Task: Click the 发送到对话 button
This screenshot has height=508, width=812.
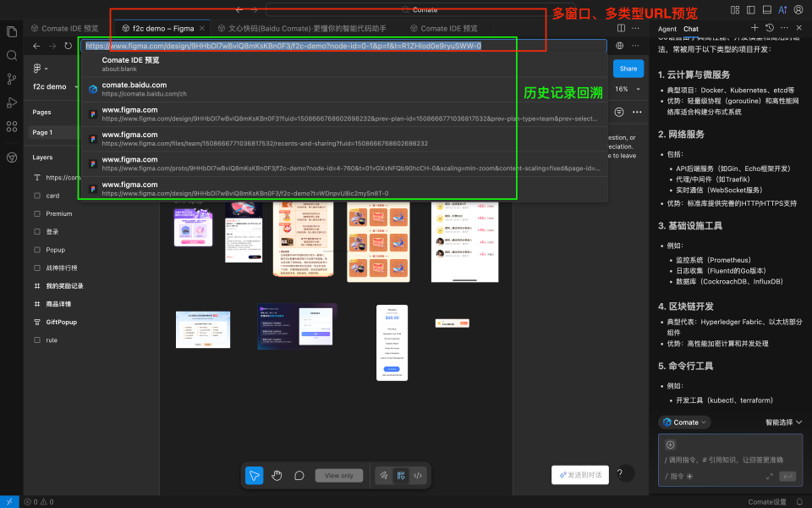Action: (x=580, y=475)
